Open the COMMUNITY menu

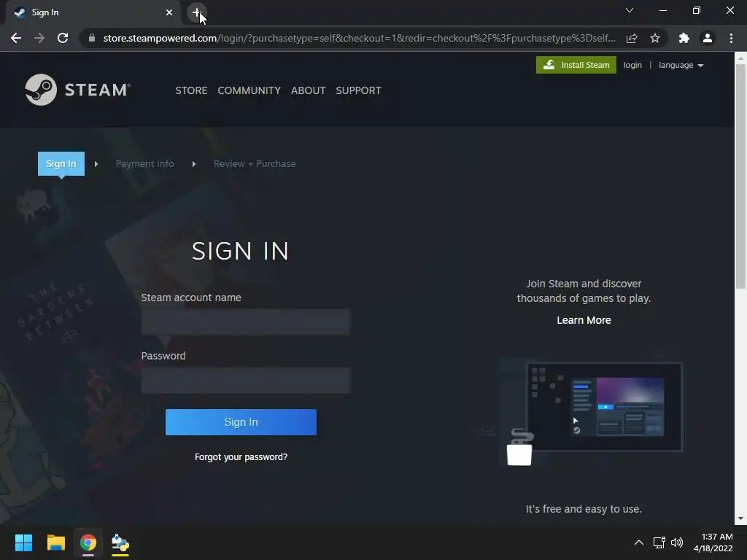249,90
